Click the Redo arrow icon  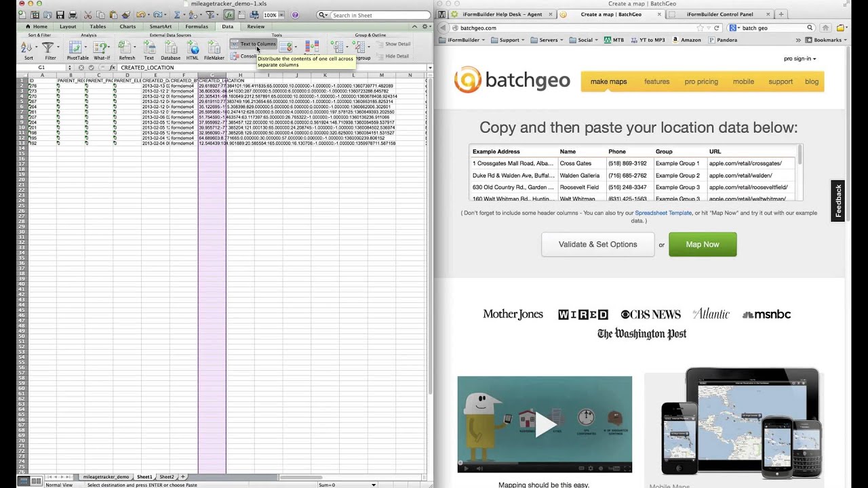click(157, 15)
